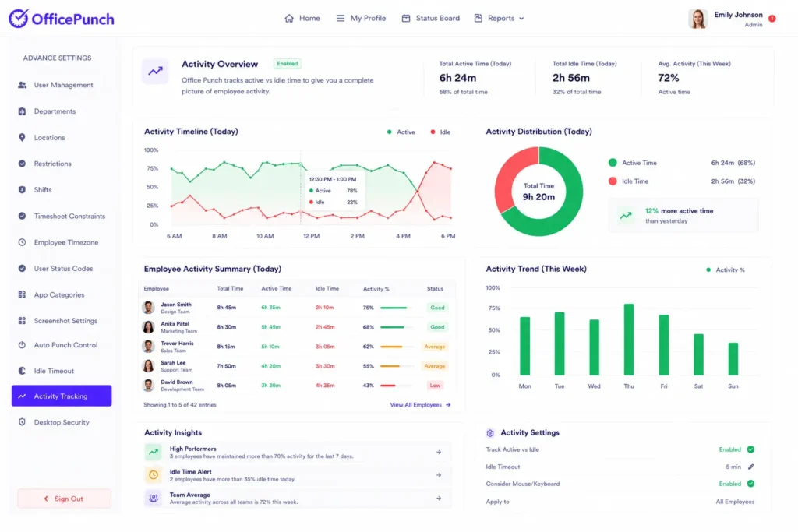
Task: Expand the Reports dropdown chevron
Action: (521, 19)
